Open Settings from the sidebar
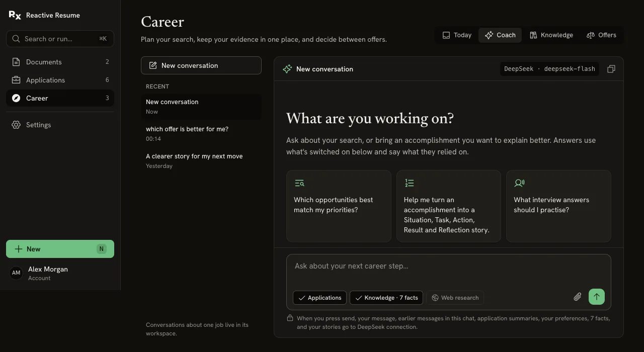Image resolution: width=644 pixels, height=352 pixels. 60,125
